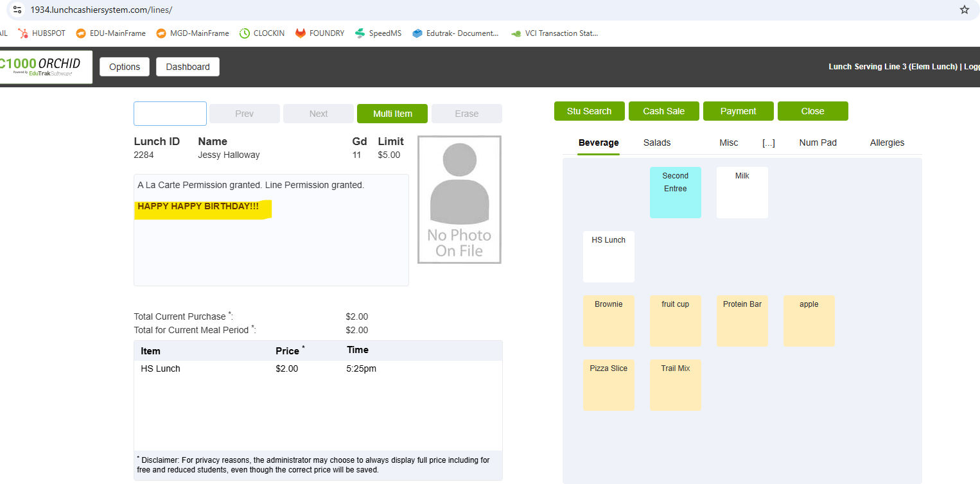This screenshot has height=484, width=980.
Task: Bookmark this page with the star icon
Action: [964, 10]
